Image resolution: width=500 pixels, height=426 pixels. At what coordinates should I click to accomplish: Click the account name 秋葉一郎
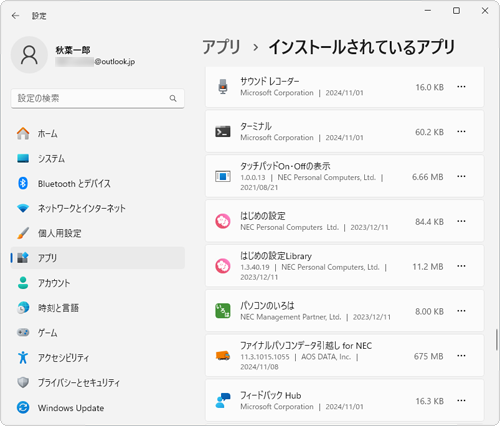(73, 50)
